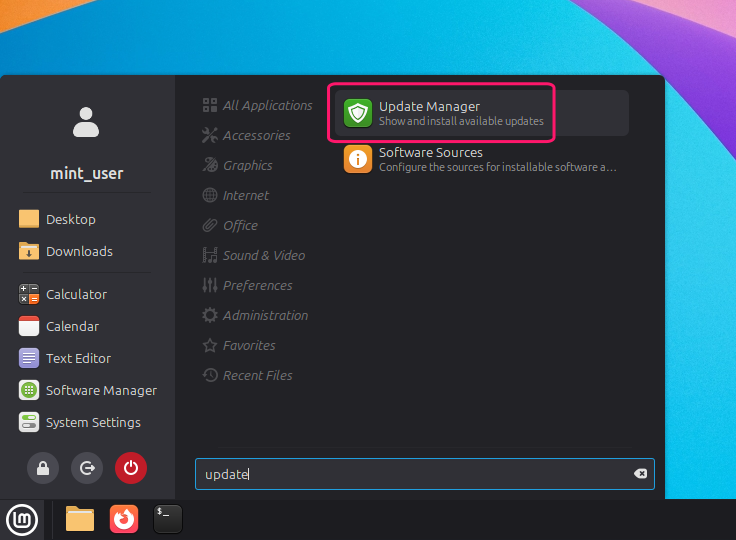Select the Preferences category

point(247,285)
